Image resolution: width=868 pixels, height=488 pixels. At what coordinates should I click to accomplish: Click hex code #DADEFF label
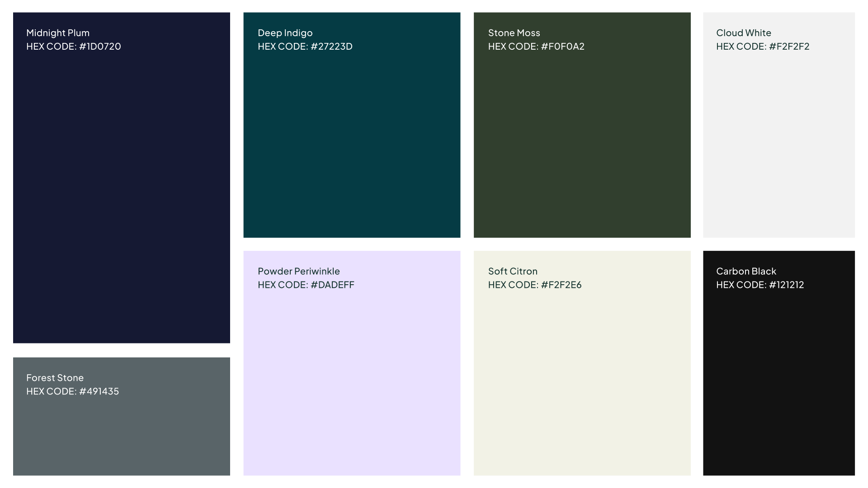[x=306, y=285]
